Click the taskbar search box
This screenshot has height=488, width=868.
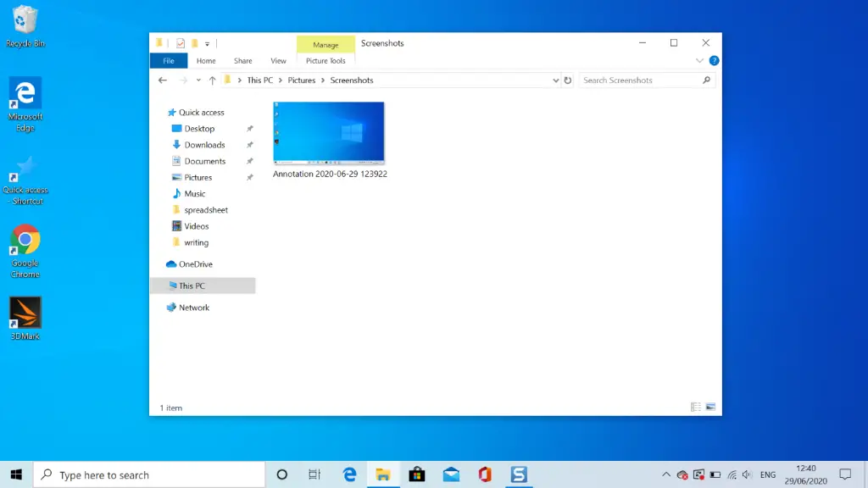149,474
